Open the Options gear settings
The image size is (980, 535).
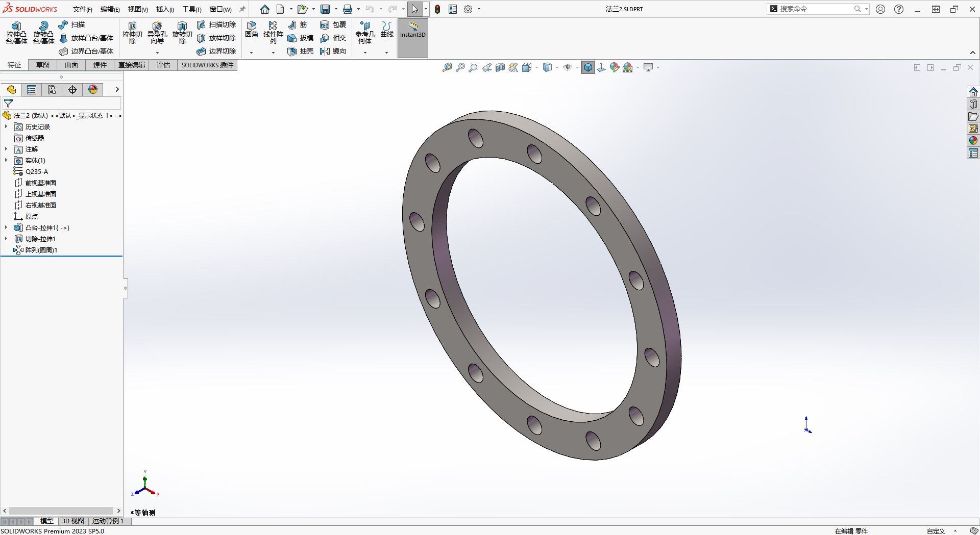(468, 9)
